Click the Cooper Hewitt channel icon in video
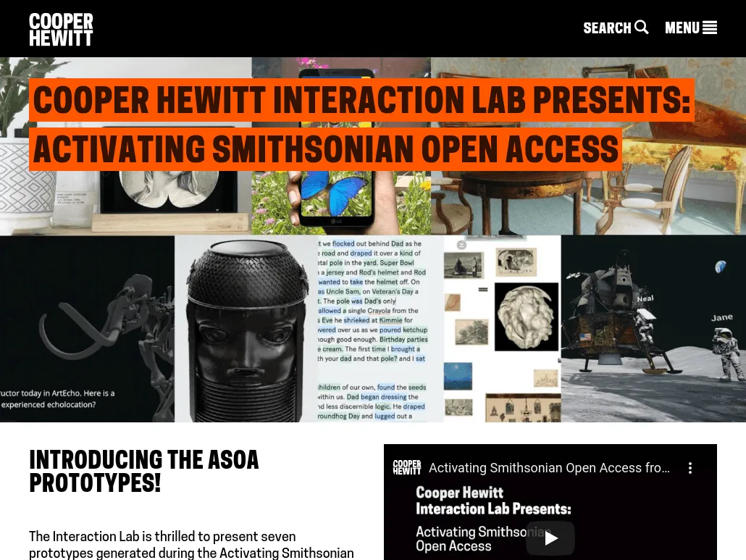746x560 pixels. click(407, 468)
